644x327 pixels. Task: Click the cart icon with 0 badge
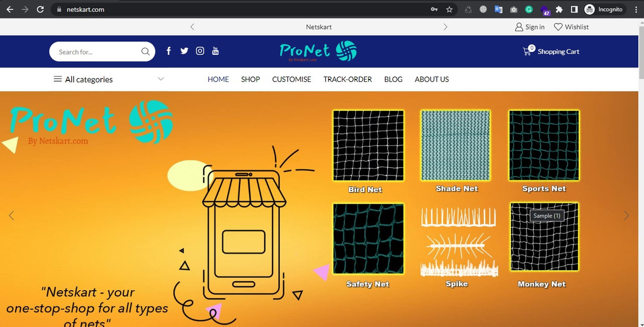[x=528, y=50]
